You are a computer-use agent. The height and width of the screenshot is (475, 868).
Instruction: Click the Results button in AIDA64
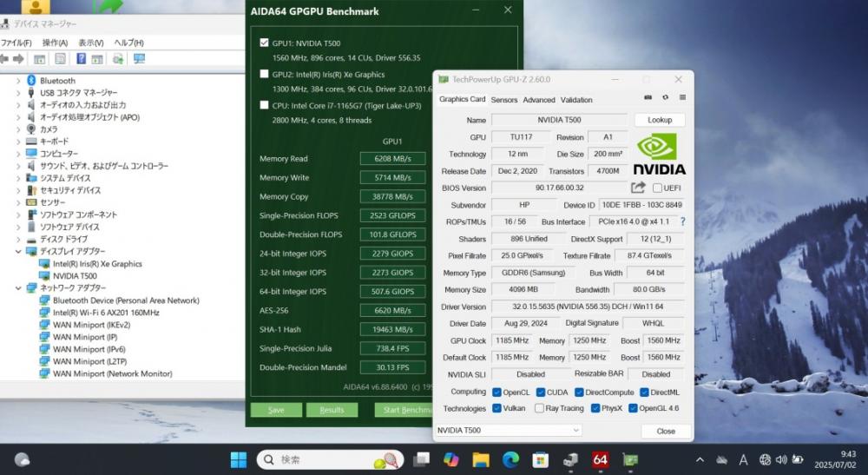332,410
